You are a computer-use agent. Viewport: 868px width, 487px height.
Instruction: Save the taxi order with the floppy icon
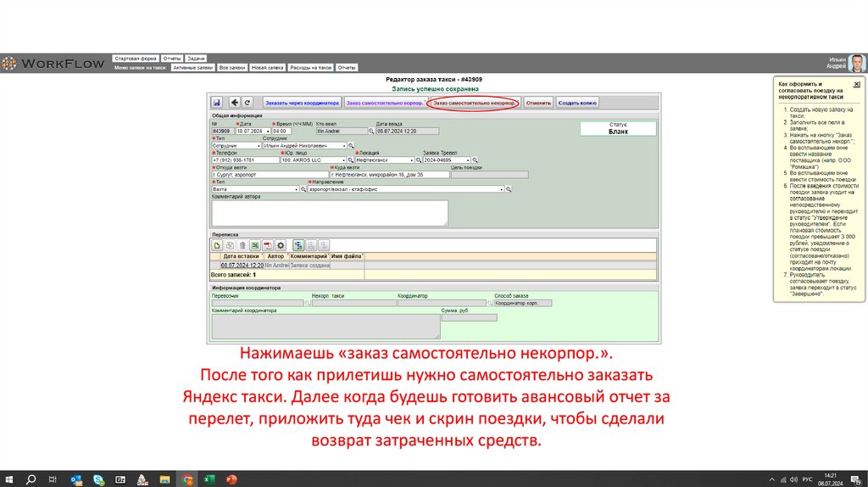(x=216, y=103)
